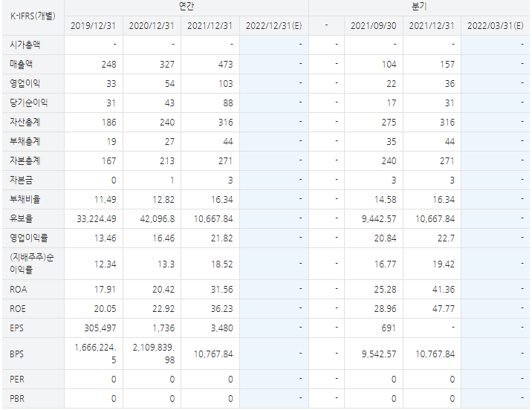532x410 pixels.
Task: Select the 당기순이익 row label
Action: (29, 102)
